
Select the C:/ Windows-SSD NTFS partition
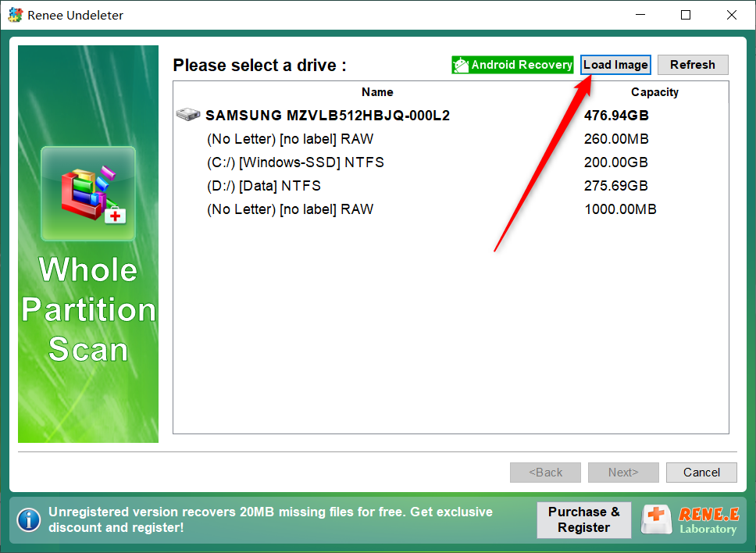tap(451, 162)
